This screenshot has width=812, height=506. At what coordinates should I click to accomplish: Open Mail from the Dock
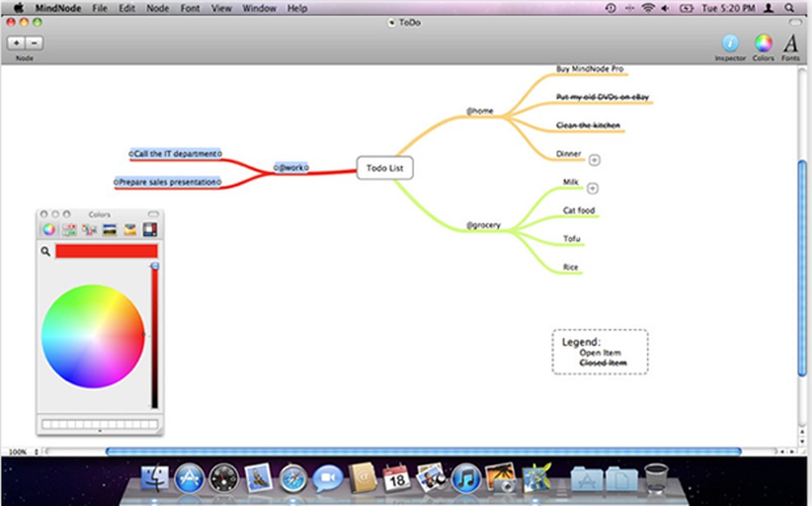(x=258, y=477)
